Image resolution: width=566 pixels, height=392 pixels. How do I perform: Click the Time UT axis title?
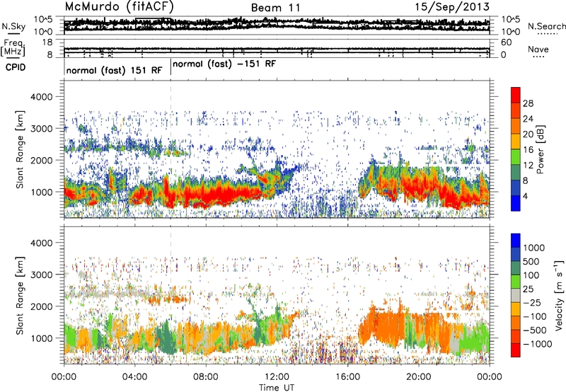(x=277, y=388)
